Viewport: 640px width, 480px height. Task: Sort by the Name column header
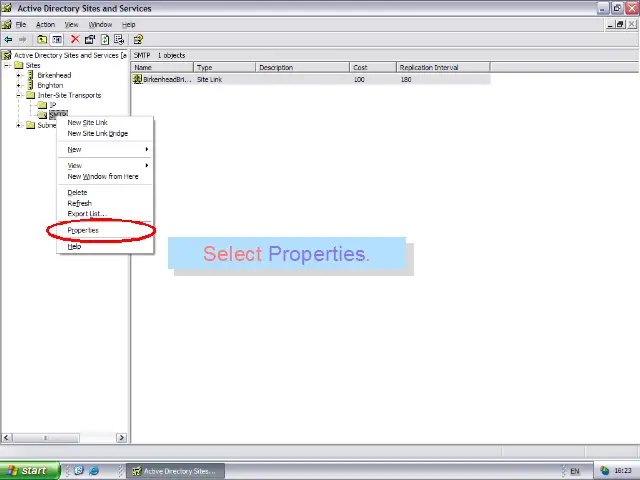[162, 67]
